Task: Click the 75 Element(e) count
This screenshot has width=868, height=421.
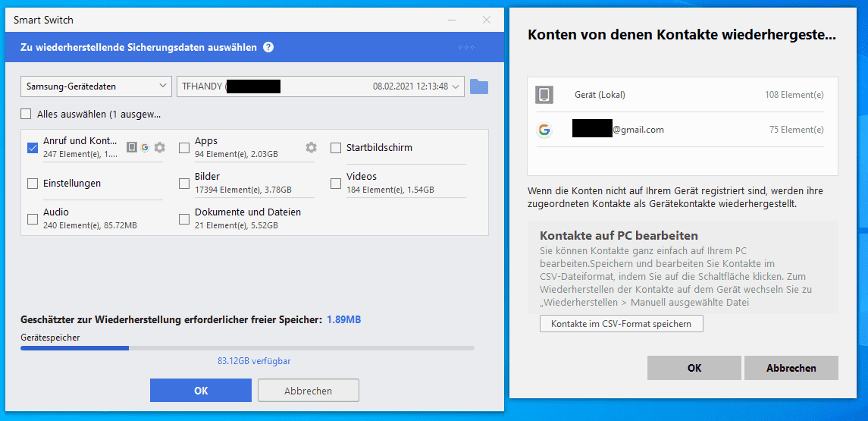Action: [x=797, y=130]
